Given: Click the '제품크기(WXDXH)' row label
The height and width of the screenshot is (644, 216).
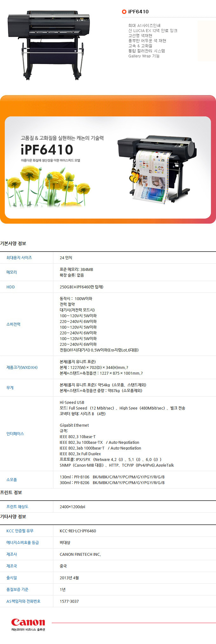Looking at the screenshot, I should coord(22,367).
